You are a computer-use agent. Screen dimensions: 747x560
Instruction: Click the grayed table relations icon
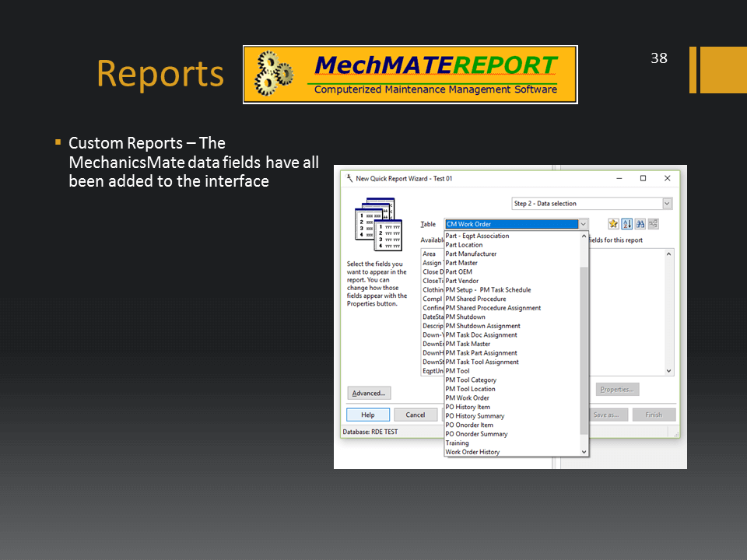pos(653,224)
